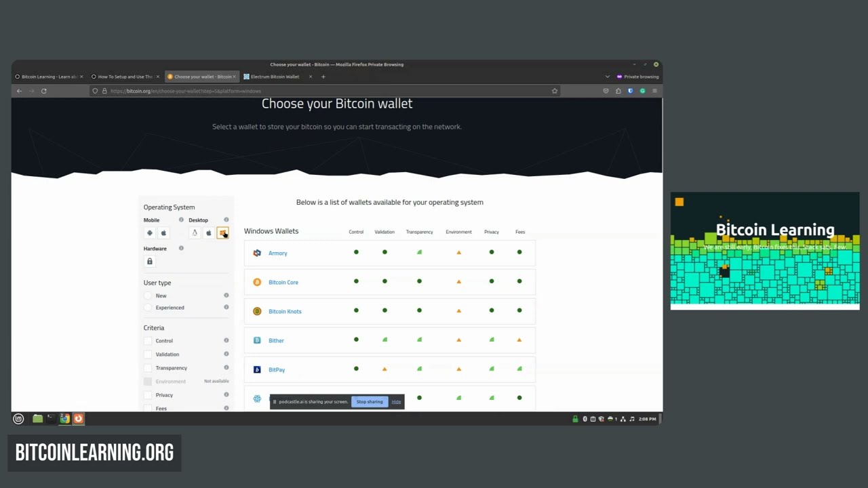Open the Linux Mint start menu
The height and width of the screenshot is (488, 868).
18,419
